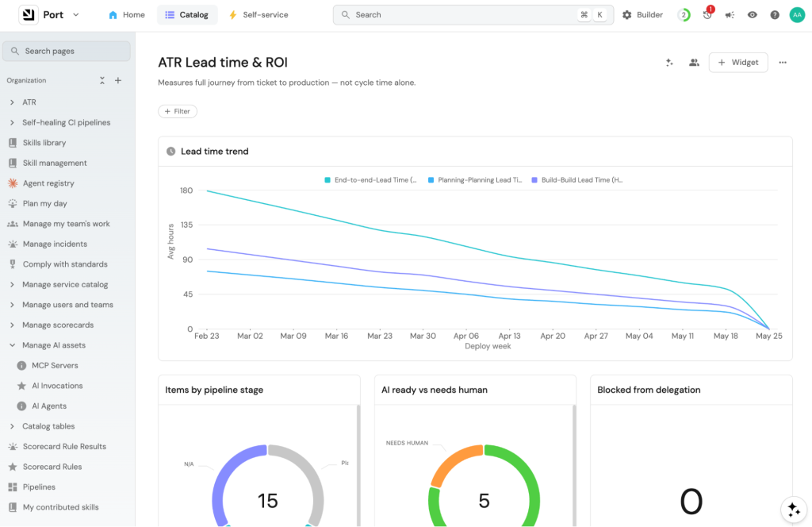Click the Lead time trend widget title
The width and height of the screenshot is (812, 527).
(x=214, y=152)
